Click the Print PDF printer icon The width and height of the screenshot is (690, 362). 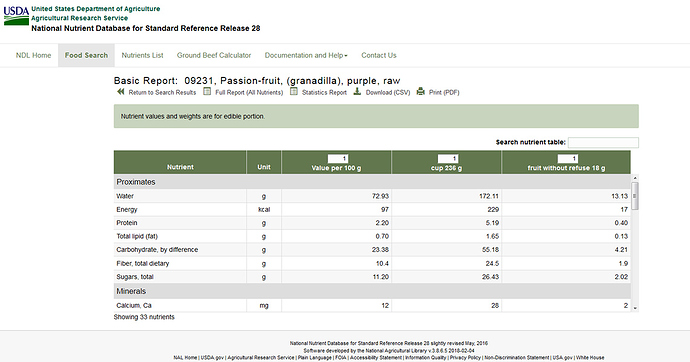pyautogui.click(x=421, y=91)
